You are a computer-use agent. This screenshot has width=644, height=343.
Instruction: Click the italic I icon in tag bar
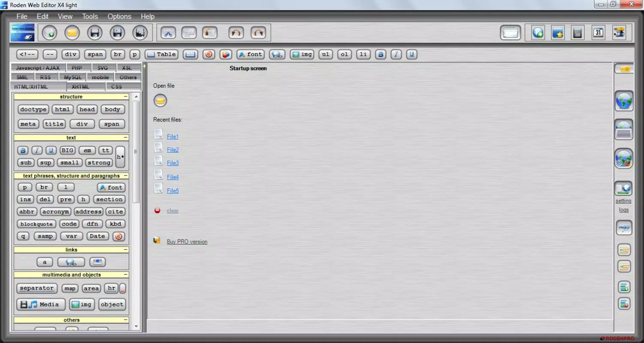[x=396, y=54]
